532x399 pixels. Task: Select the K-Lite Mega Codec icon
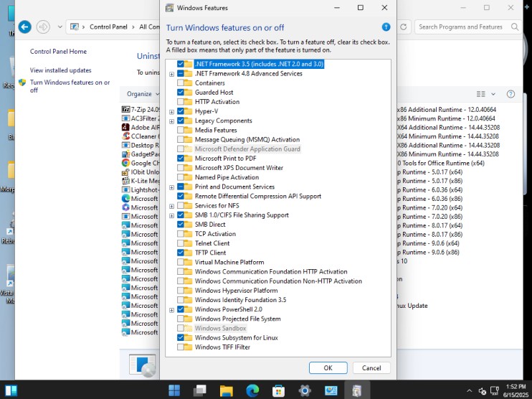click(x=125, y=181)
